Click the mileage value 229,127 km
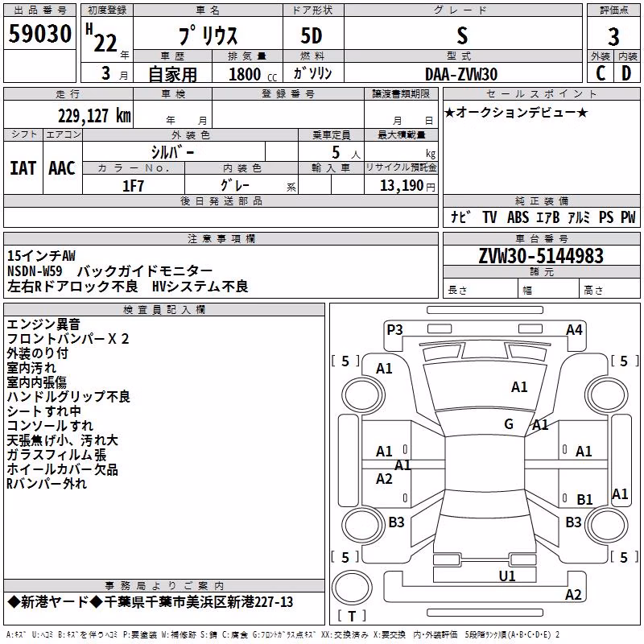 pos(94,116)
